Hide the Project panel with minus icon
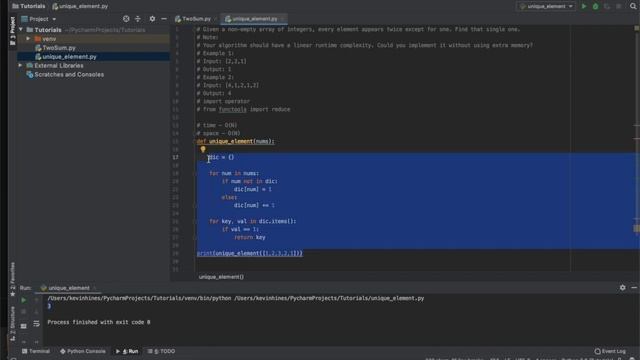 coord(164,19)
